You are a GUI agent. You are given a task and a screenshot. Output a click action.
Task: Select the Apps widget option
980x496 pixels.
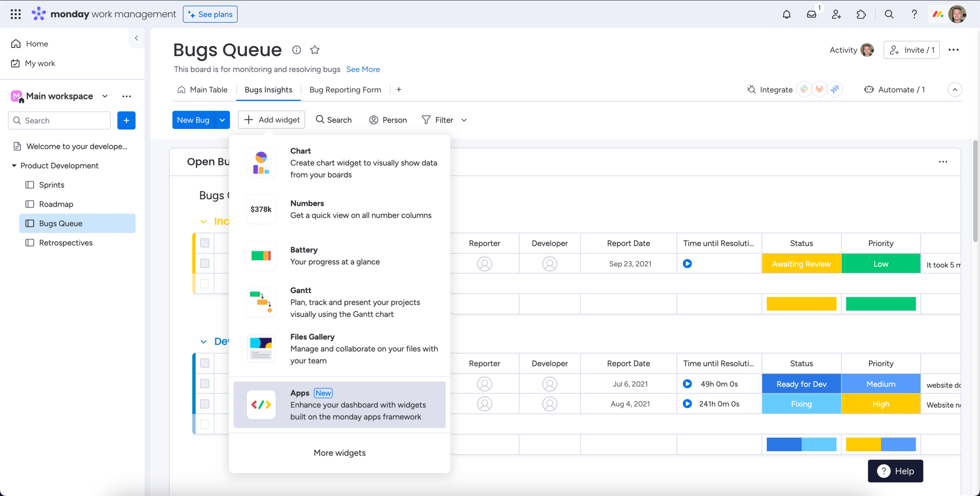tap(339, 405)
